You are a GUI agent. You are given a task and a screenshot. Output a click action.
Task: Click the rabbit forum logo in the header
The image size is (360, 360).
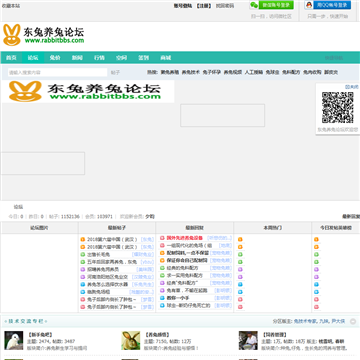pyautogui.click(x=44, y=35)
